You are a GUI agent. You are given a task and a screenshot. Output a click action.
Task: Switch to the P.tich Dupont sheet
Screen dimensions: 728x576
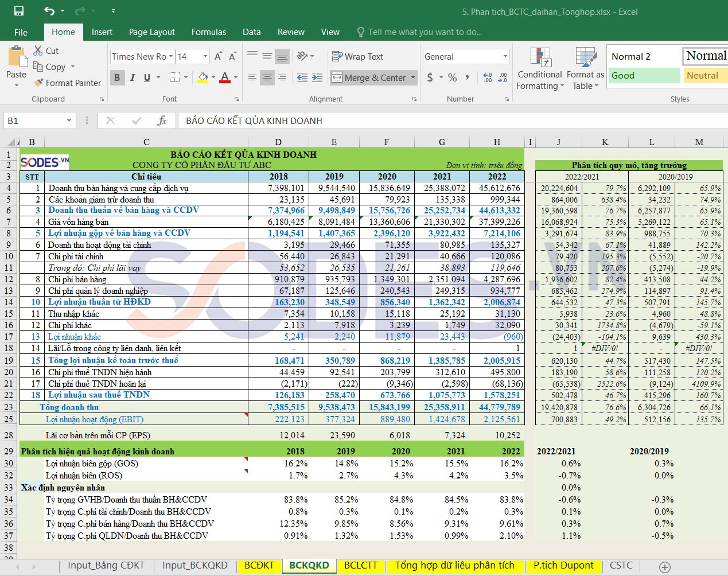coord(563,566)
